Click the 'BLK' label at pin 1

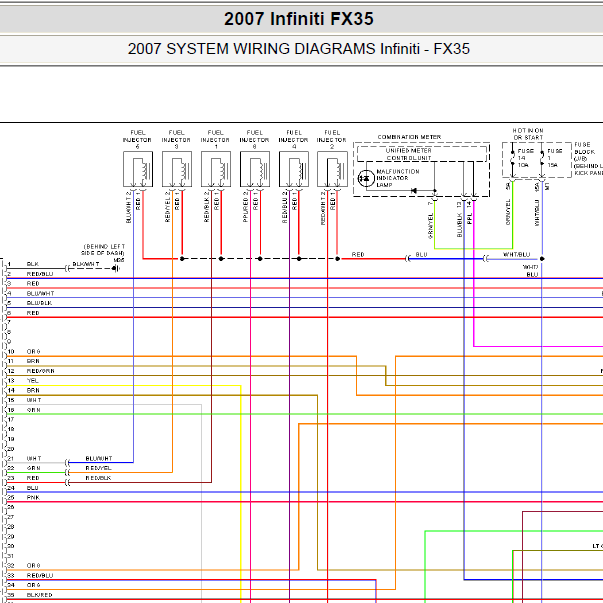click(33, 264)
